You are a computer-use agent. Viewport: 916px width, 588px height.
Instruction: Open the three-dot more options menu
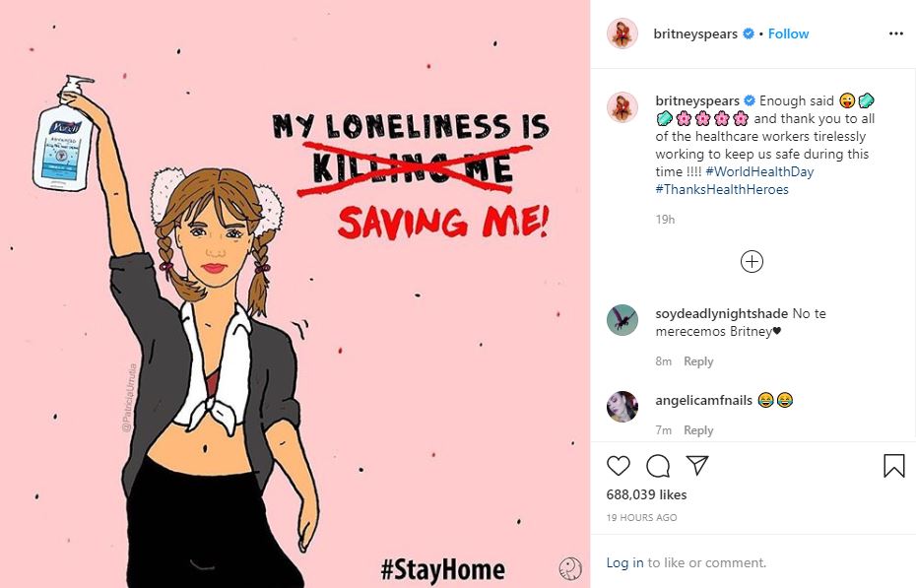895,33
